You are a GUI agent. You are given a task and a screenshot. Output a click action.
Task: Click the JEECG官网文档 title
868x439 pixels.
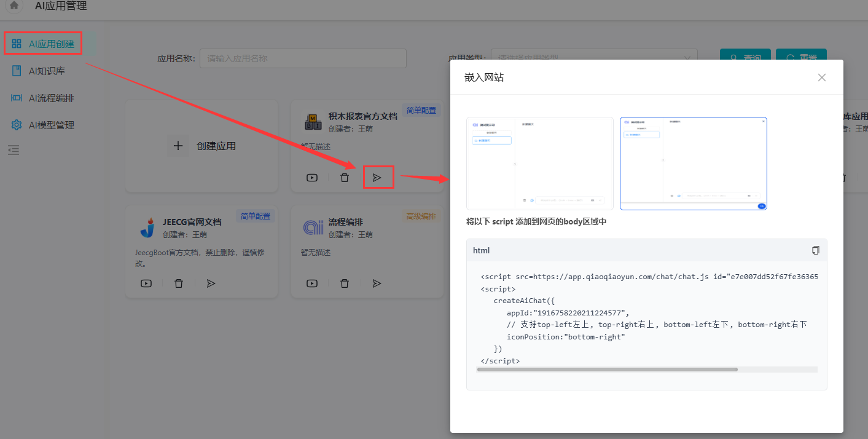coord(192,222)
